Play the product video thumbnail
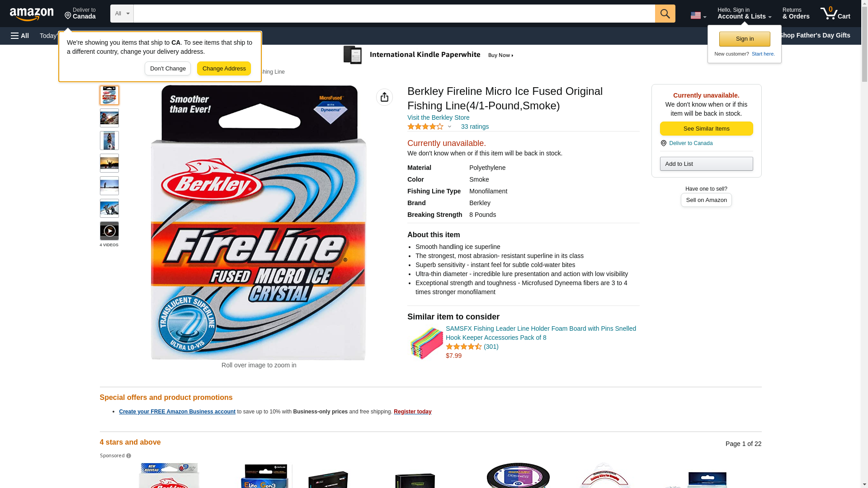This screenshot has width=868, height=488. (x=109, y=231)
